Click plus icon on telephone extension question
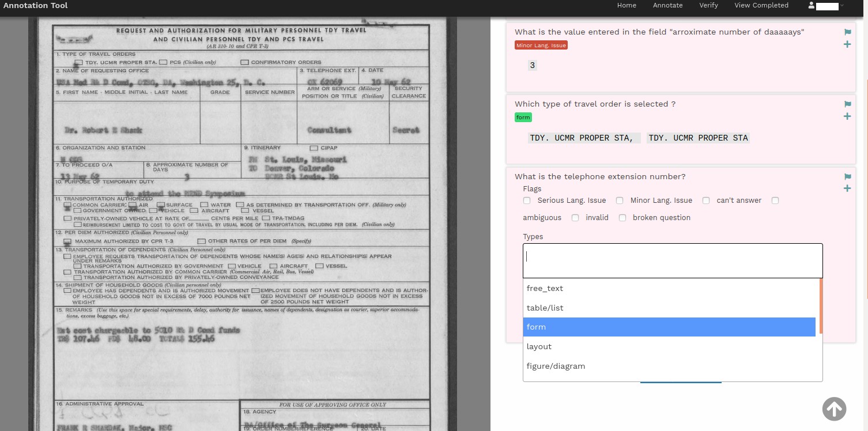The width and height of the screenshot is (868, 431). tap(847, 188)
